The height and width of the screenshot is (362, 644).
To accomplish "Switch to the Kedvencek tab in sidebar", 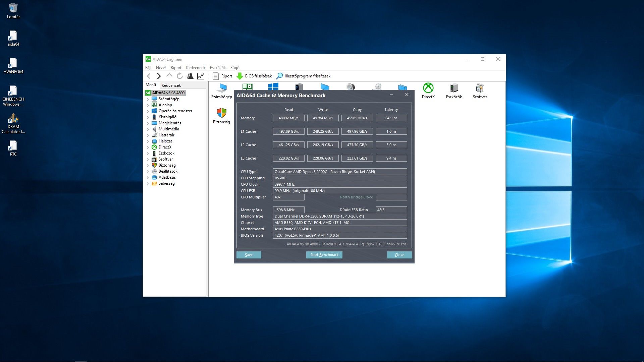I will pos(171,85).
